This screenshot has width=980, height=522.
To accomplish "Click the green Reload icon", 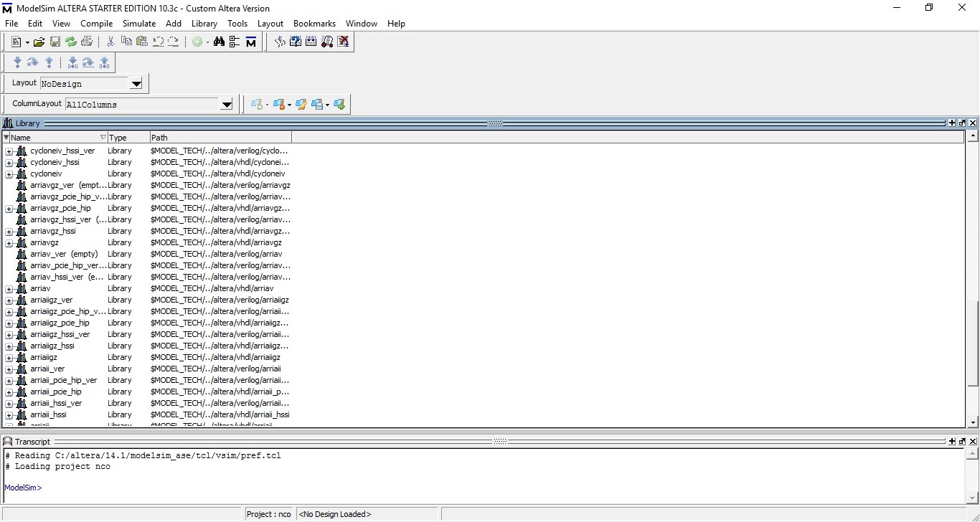I will 71,42.
